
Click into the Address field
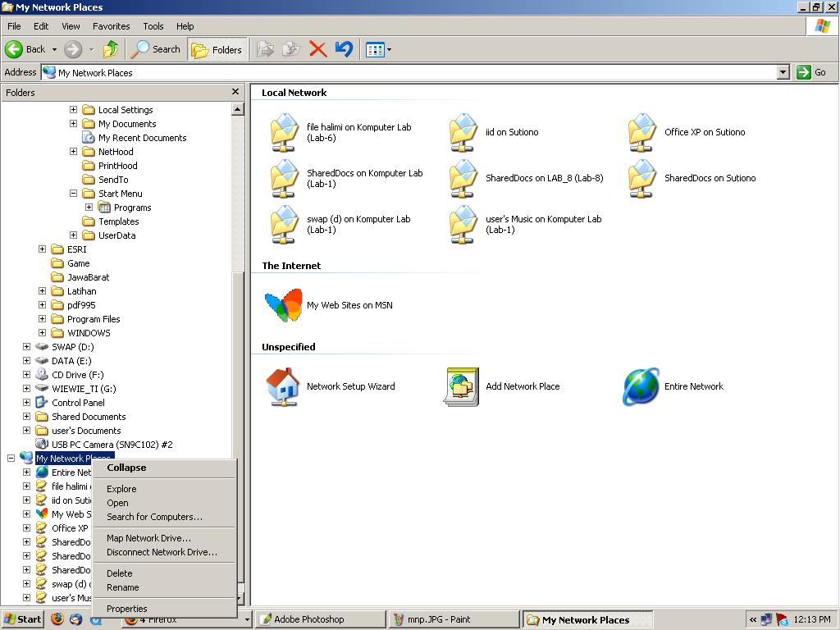click(409, 72)
